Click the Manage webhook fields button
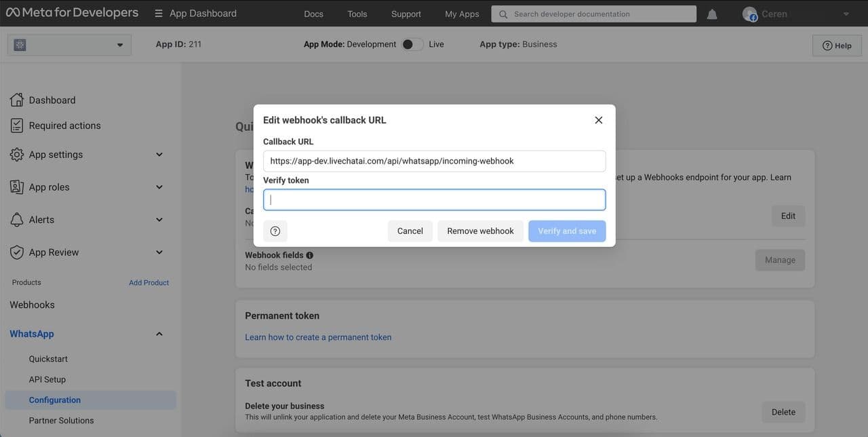Image resolution: width=868 pixels, height=437 pixels. (780, 260)
